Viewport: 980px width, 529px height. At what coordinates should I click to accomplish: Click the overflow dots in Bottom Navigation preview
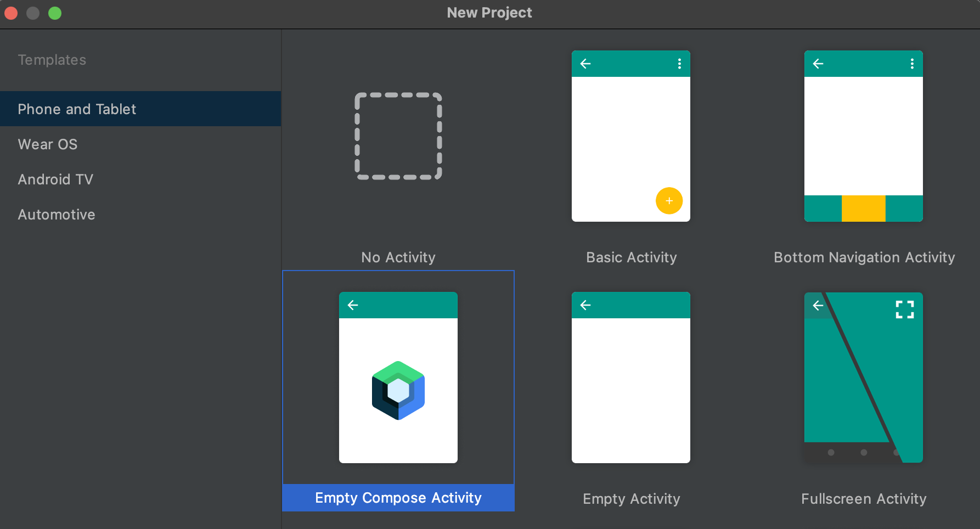click(912, 64)
